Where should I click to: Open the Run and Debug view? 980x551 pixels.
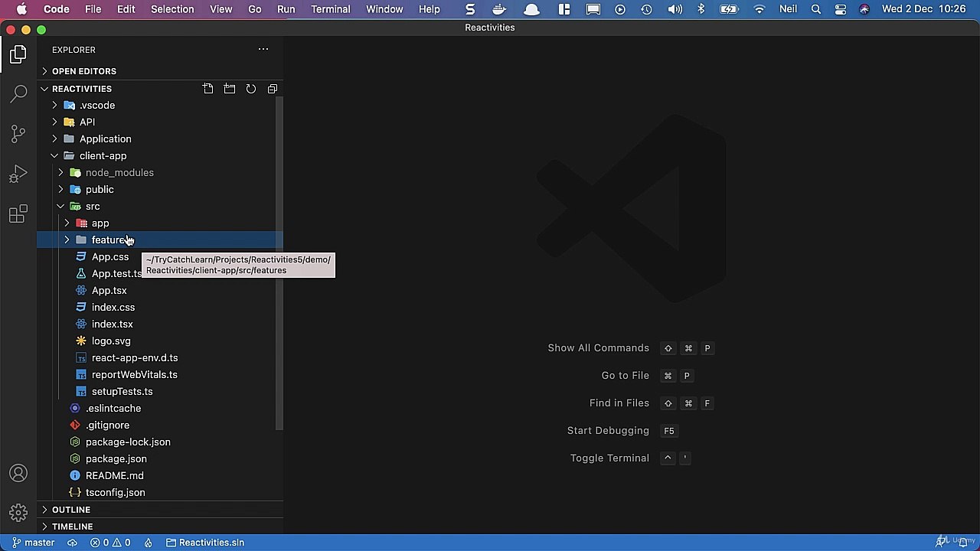point(18,174)
